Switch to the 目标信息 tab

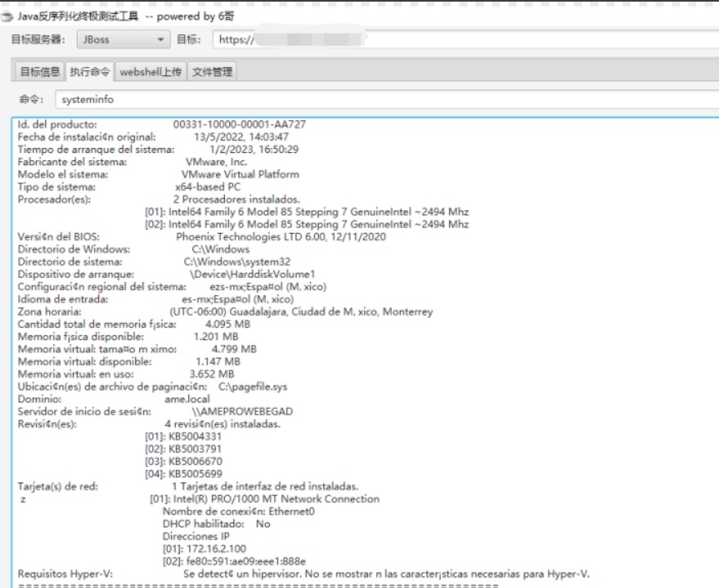39,71
